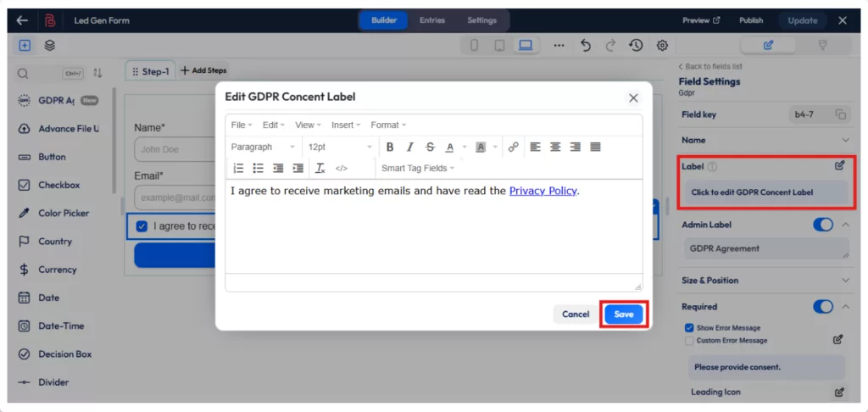868x412 pixels.
Task: Collapse the Admin Label section chevron
Action: pyautogui.click(x=845, y=225)
